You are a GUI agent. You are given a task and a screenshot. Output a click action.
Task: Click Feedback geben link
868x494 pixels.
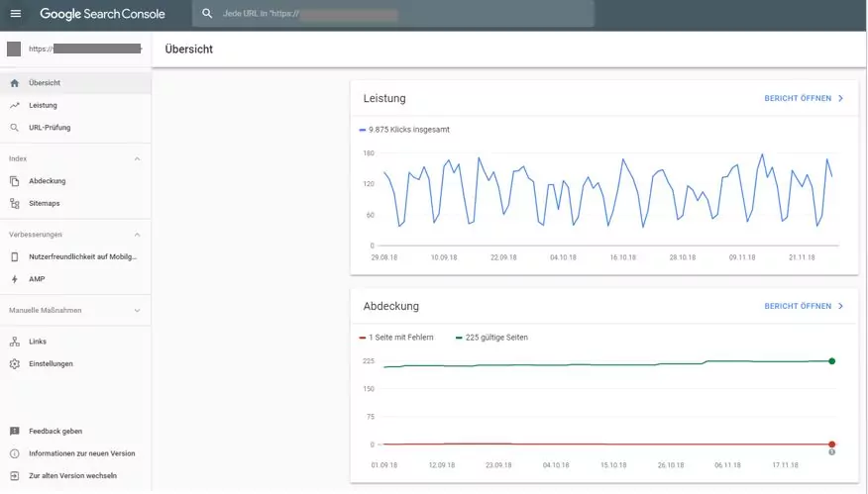(55, 431)
